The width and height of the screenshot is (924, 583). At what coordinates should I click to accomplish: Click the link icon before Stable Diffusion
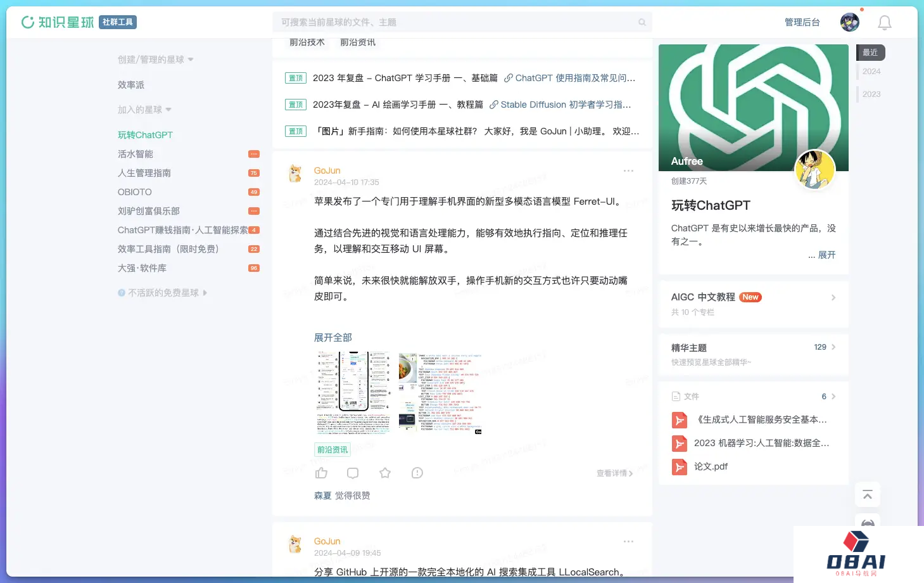pos(493,105)
